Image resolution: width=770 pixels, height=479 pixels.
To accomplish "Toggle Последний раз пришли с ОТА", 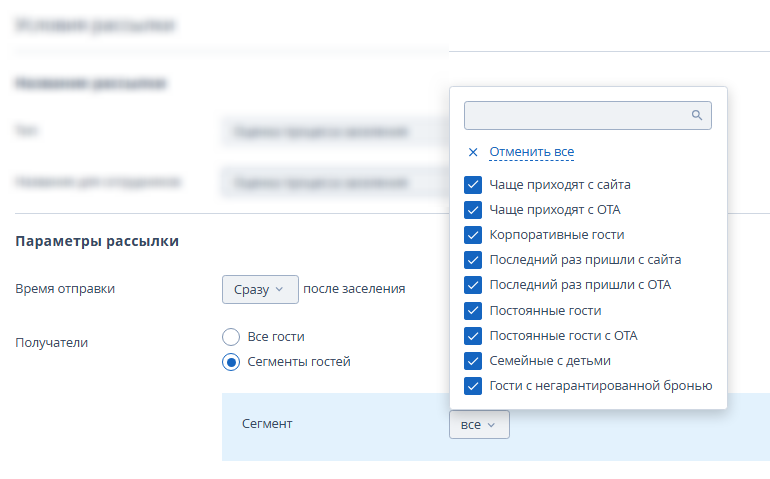I will [473, 285].
